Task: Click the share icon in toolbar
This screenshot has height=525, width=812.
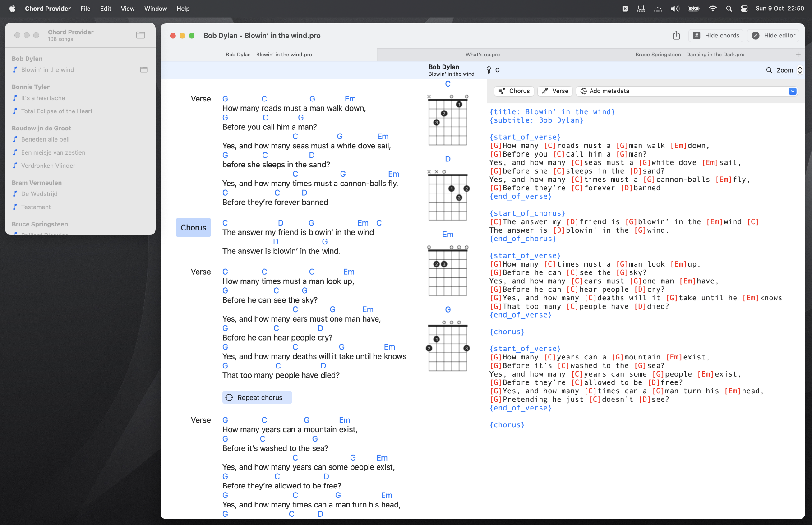Action: [x=676, y=35]
